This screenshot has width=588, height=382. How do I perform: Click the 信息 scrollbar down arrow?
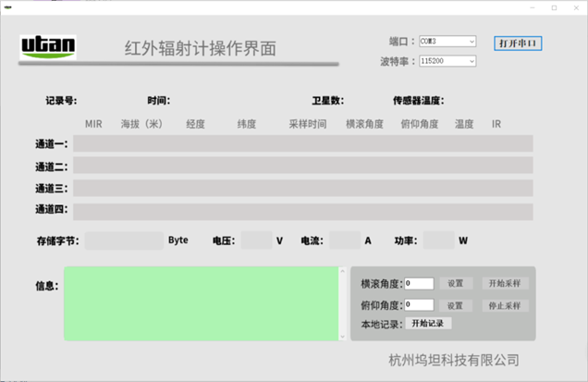coord(343,335)
